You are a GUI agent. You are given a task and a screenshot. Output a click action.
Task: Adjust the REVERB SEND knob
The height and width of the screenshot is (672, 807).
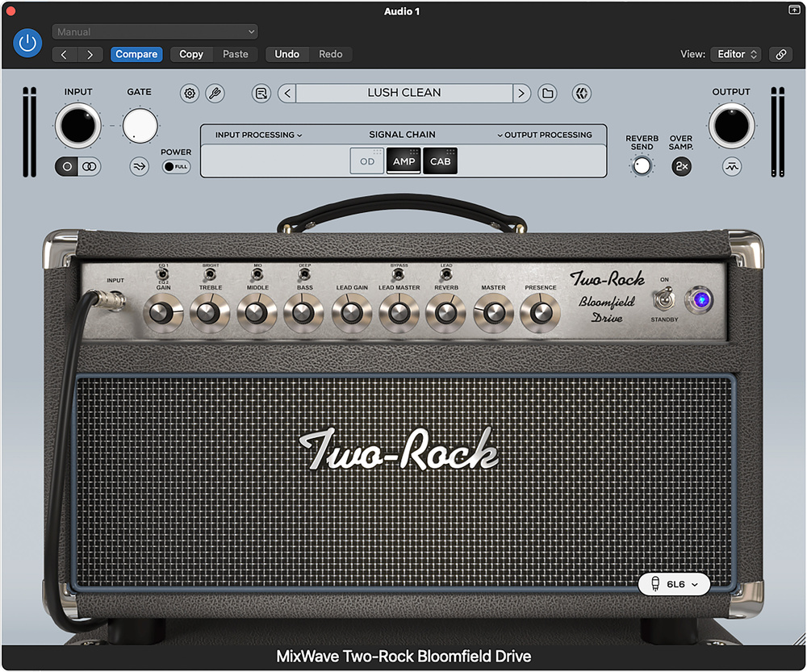[642, 166]
